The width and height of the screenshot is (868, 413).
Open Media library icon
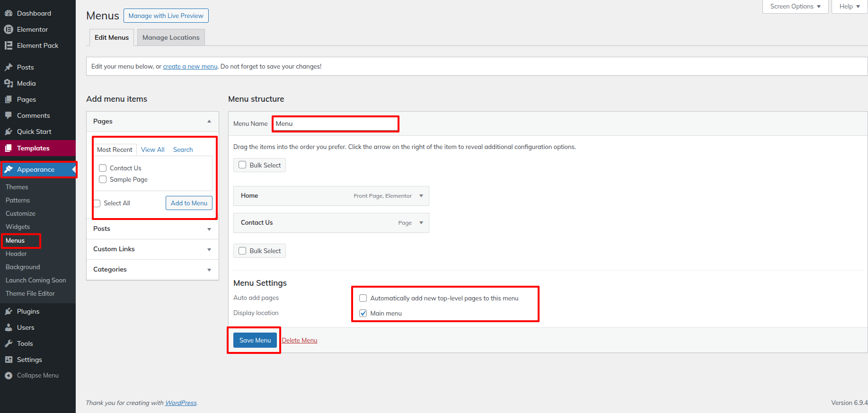tap(9, 83)
